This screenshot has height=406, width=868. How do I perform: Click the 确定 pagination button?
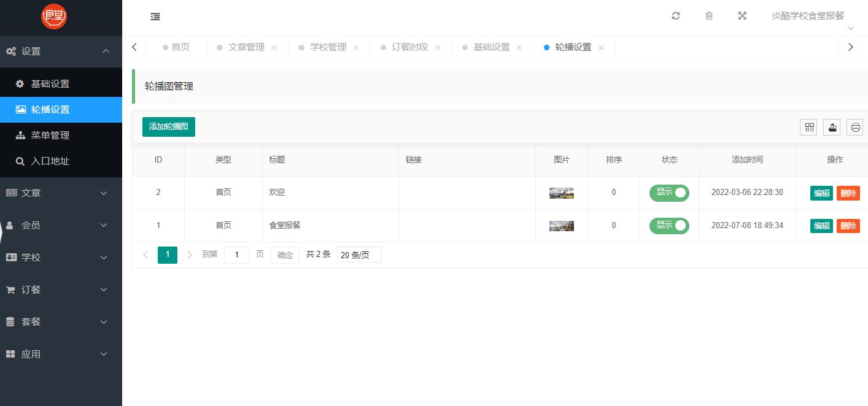(285, 255)
